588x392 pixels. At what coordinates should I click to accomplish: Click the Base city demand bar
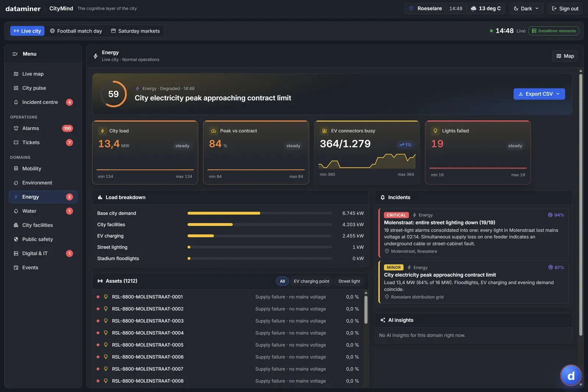pos(259,213)
